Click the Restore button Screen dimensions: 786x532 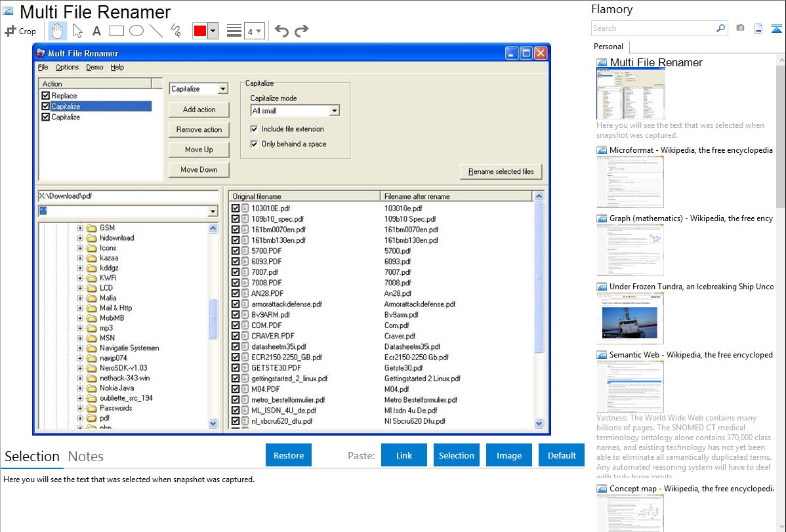[x=289, y=455]
